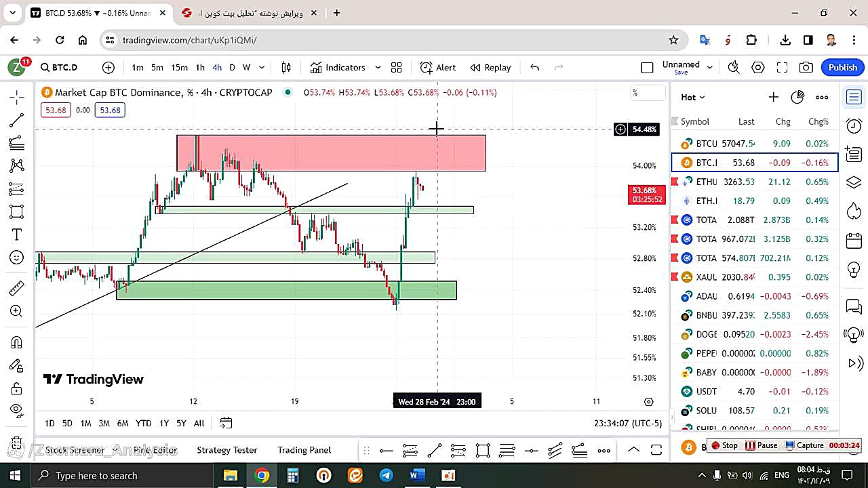Open the Trading Panel tab

(x=304, y=450)
